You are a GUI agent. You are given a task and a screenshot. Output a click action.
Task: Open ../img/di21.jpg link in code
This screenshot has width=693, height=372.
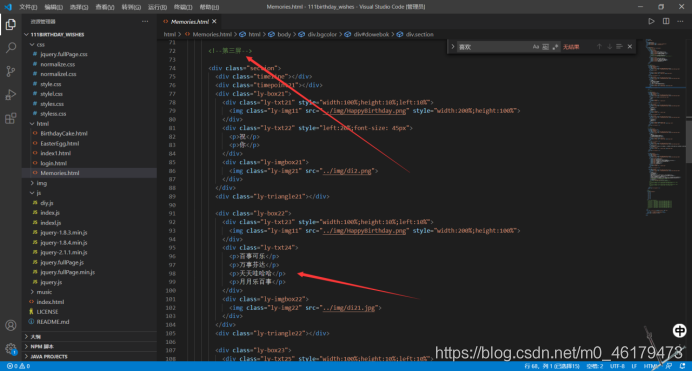pyautogui.click(x=349, y=308)
